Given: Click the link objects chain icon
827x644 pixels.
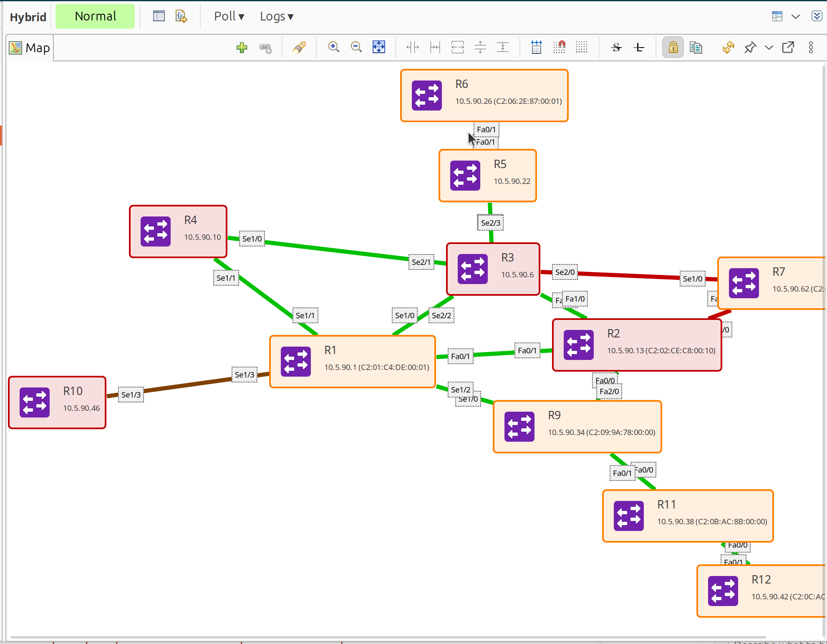Looking at the screenshot, I should 265,48.
